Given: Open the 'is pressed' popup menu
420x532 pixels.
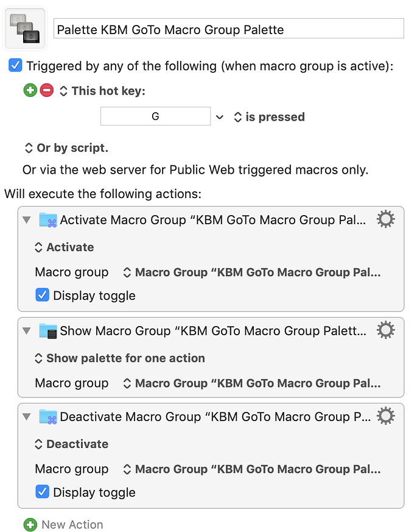Looking at the screenshot, I should [270, 117].
